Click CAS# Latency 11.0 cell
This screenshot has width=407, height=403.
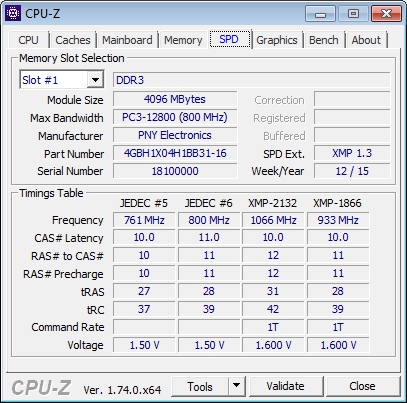[x=209, y=238]
